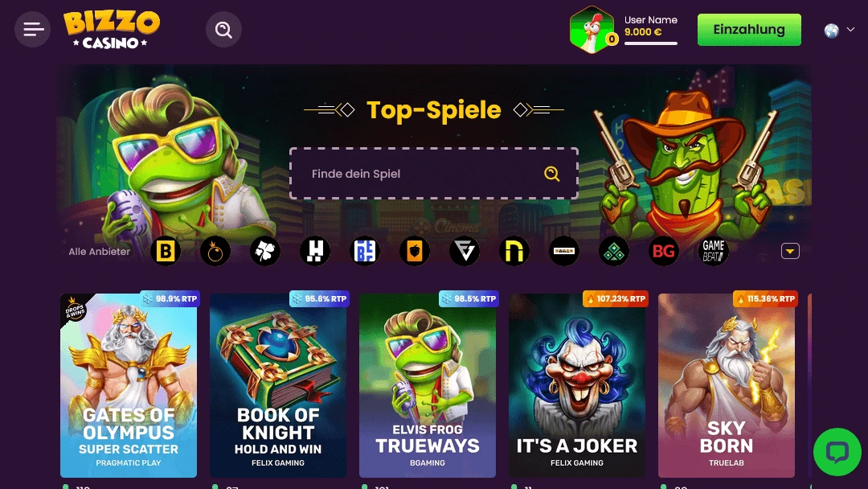Focus the Finde dein Spiel search field
The image size is (868, 489).
coord(433,174)
